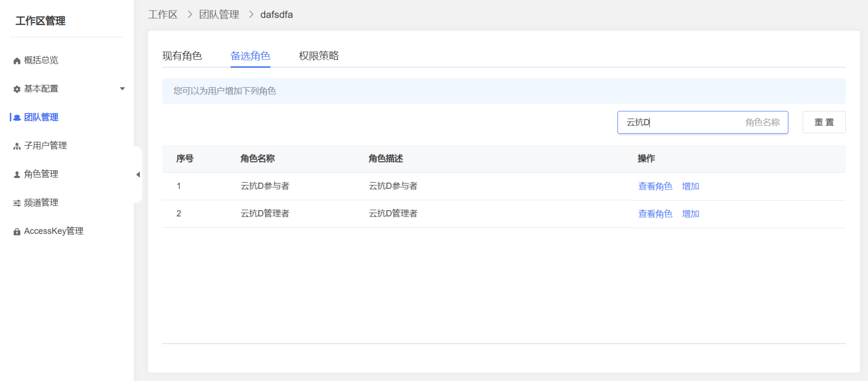The height and width of the screenshot is (381, 868).
Task: Switch to the 现有角色 tab
Action: tap(182, 56)
